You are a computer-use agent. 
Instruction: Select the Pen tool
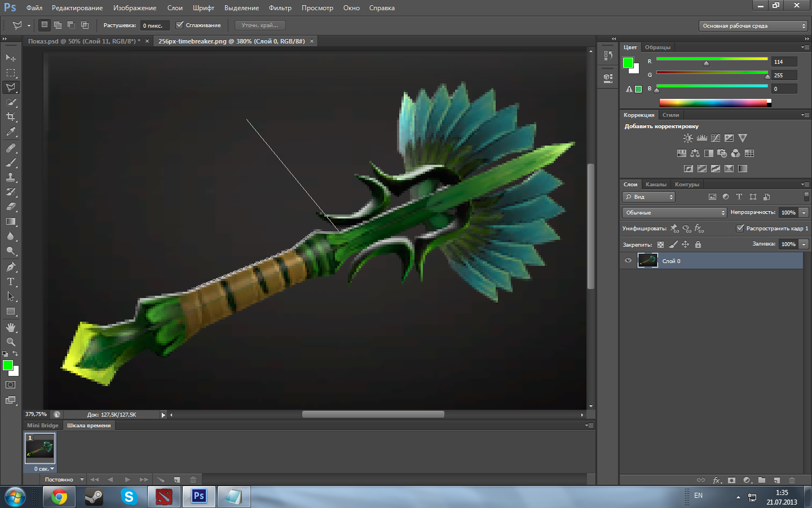click(x=10, y=267)
